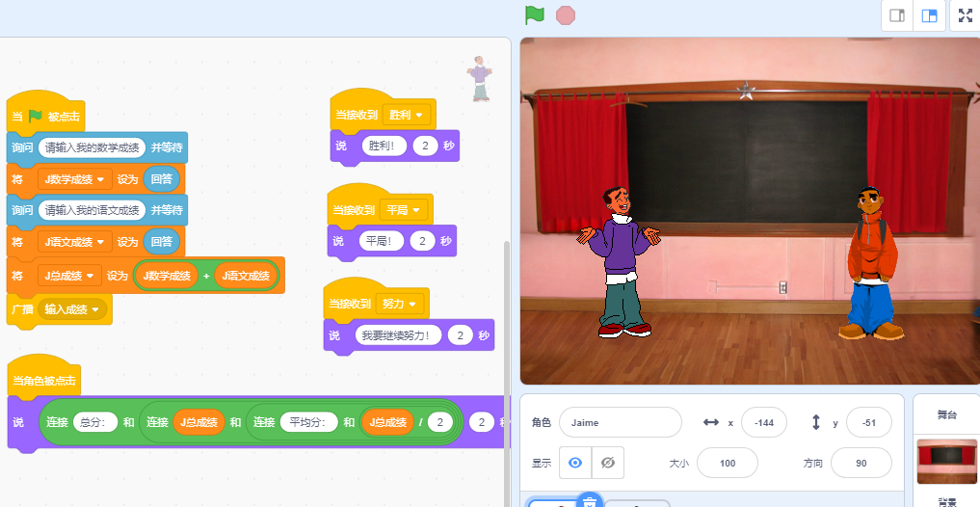980x507 pixels.
Task: Click the Jaime sprite on stage
Action: tap(619, 262)
